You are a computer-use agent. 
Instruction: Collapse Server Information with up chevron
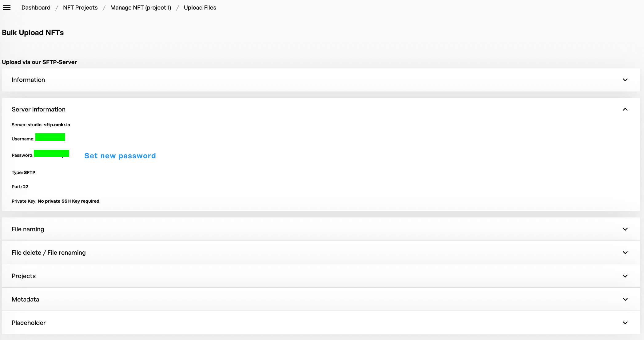tap(625, 109)
